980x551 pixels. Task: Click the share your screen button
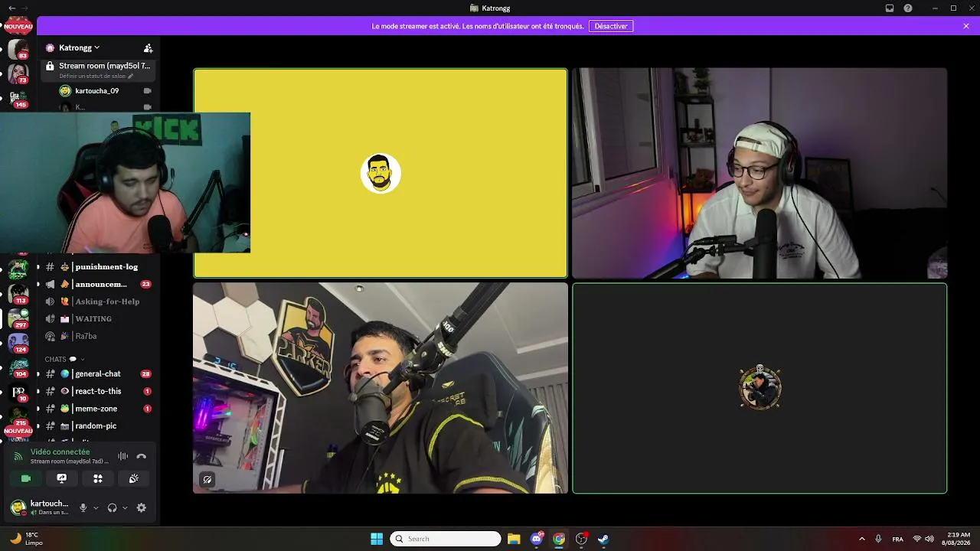tap(62, 478)
